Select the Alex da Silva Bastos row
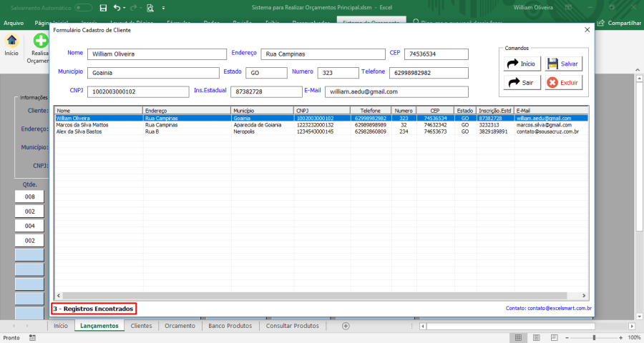 tap(321, 131)
